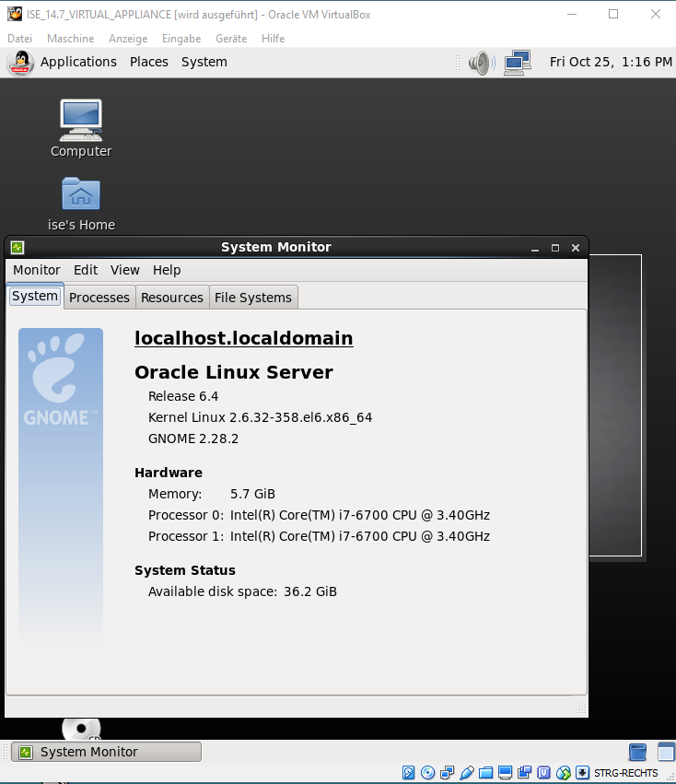
Task: Open the Edit menu in System Monitor
Action: click(x=86, y=270)
